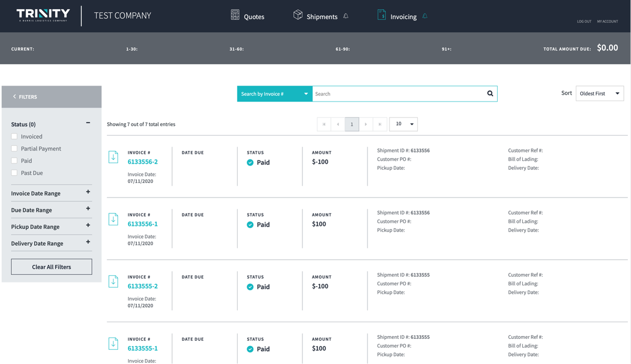Expand the Invoice Date Range filter
The image size is (631, 364).
[x=88, y=192]
